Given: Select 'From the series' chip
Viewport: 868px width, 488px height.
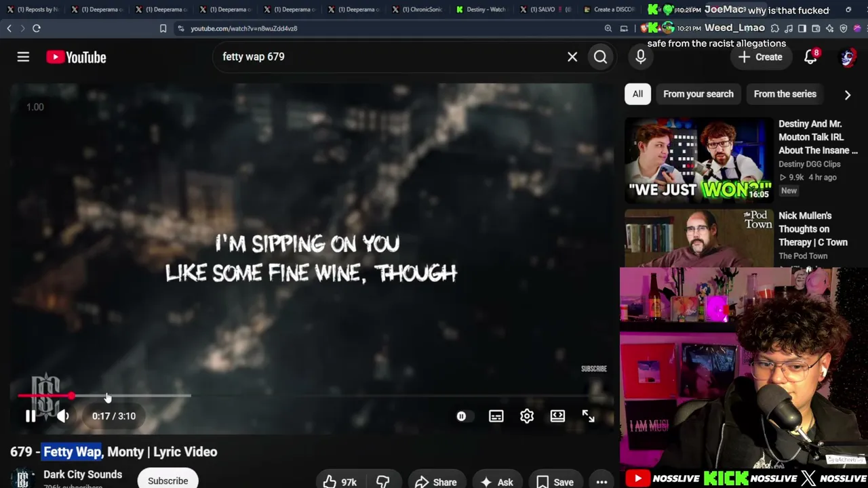Looking at the screenshot, I should pyautogui.click(x=785, y=94).
